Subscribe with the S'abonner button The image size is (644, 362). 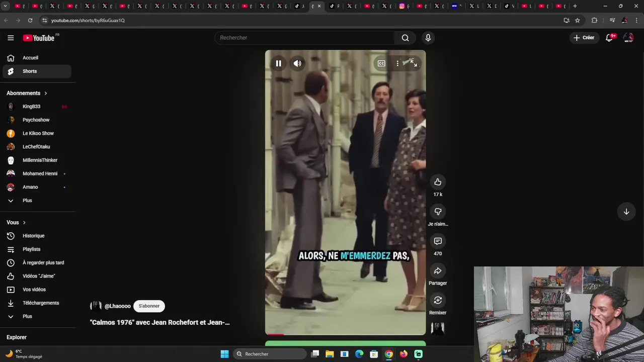tap(149, 306)
